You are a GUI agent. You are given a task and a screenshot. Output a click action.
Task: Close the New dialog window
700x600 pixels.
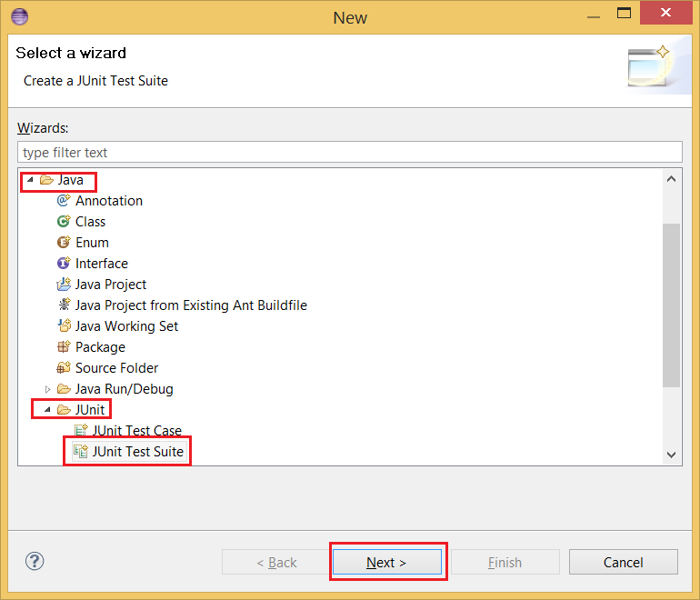665,13
